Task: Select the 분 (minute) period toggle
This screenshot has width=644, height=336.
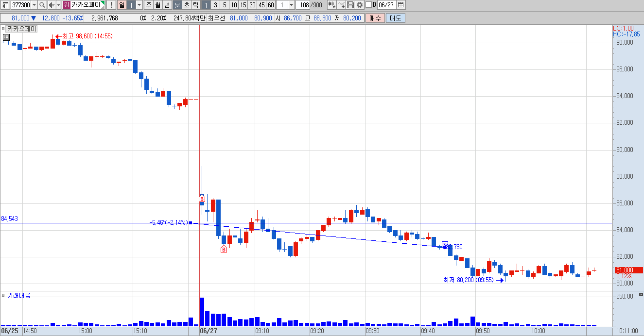Action: click(x=177, y=5)
